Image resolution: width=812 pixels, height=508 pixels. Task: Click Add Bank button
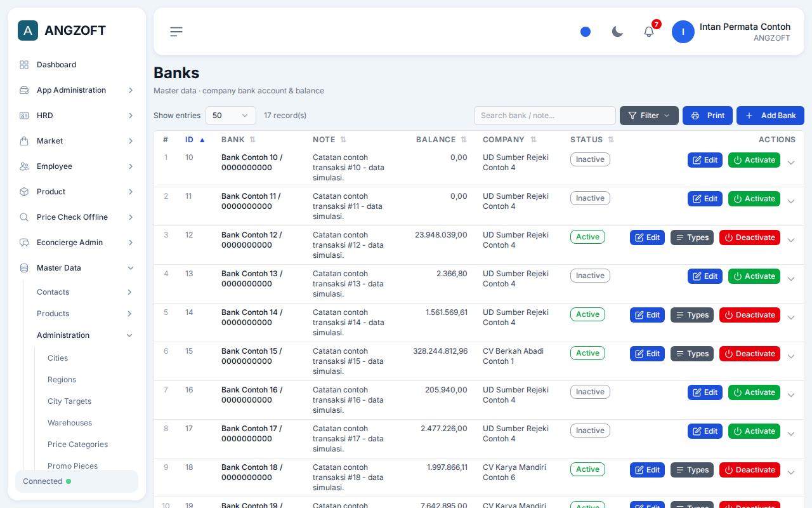[770, 116]
